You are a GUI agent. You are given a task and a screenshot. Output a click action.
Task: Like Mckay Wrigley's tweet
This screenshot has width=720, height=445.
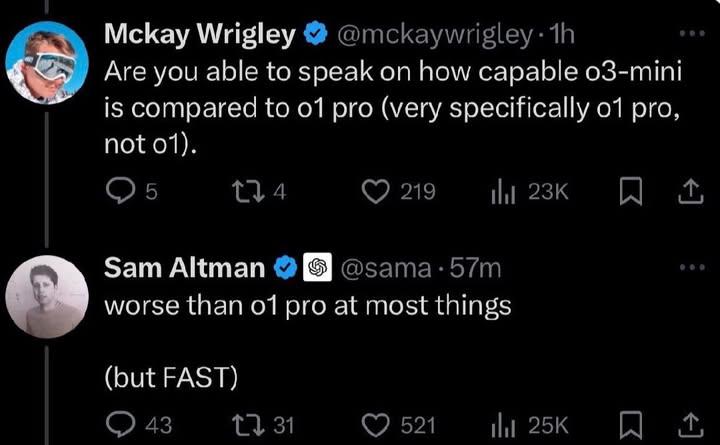(x=375, y=192)
